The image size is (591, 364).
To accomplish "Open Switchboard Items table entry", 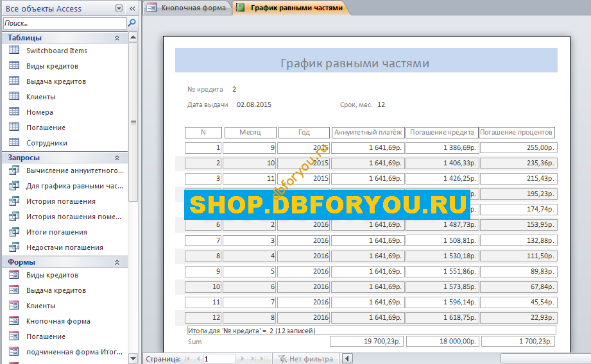I will click(56, 51).
